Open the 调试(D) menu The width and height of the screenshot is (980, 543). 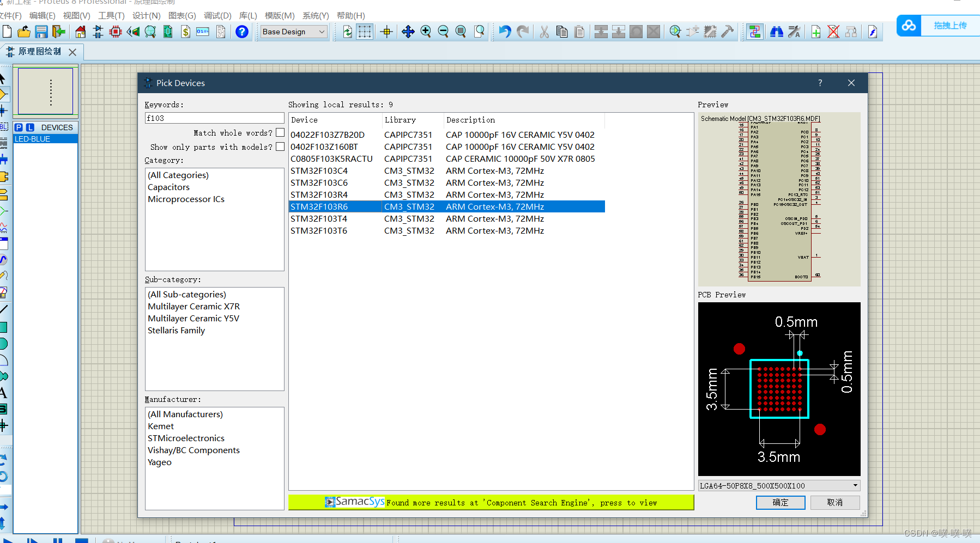point(217,16)
